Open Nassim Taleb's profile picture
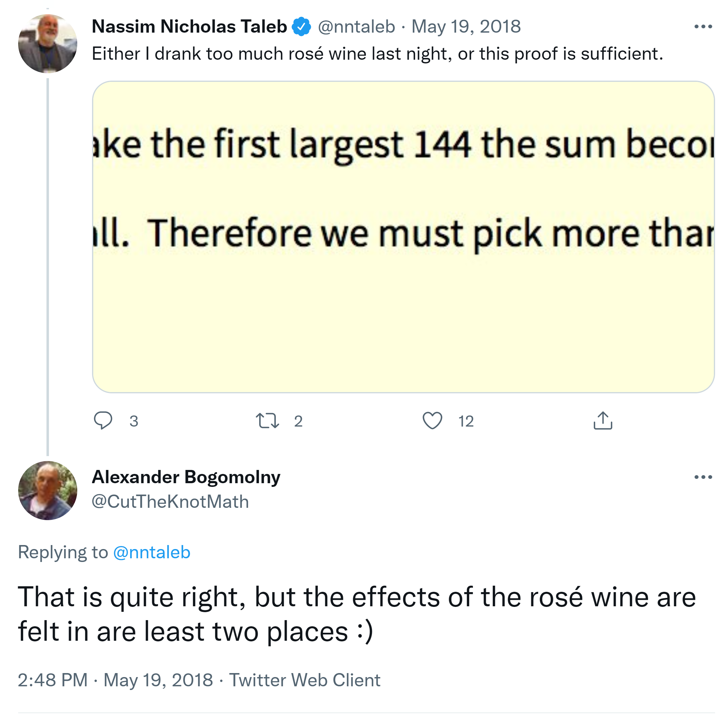728x722 pixels. coord(47,44)
